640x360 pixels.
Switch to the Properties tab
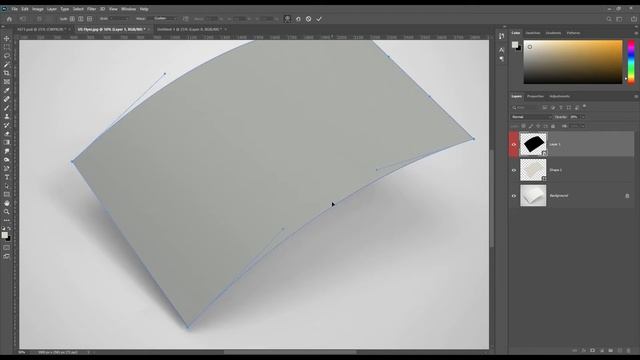[535, 97]
